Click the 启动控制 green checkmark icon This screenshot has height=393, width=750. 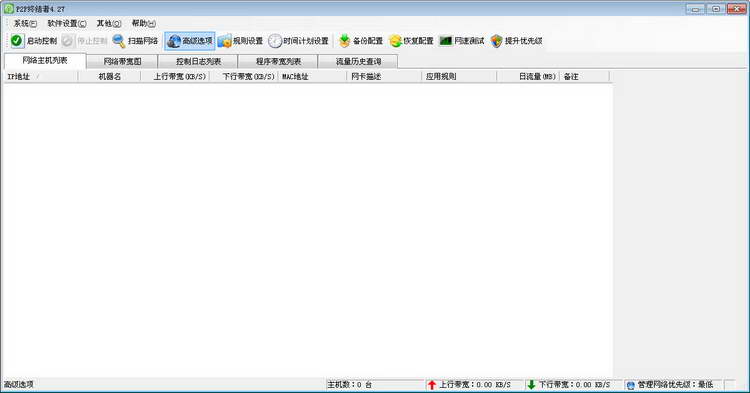(17, 41)
